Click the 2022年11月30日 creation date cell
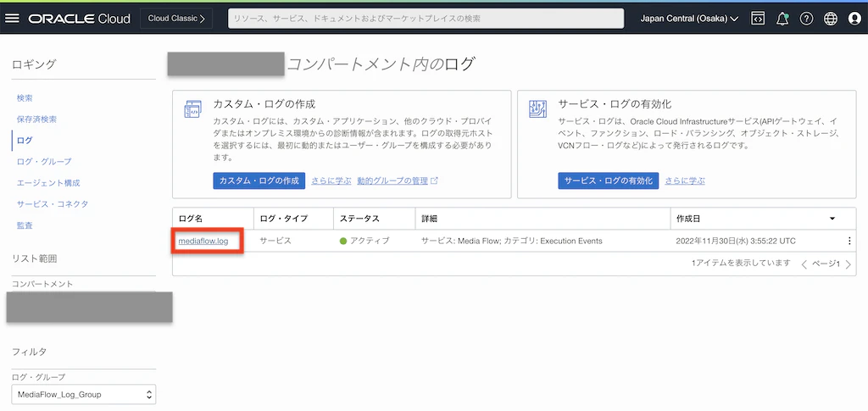The height and width of the screenshot is (411, 868). pyautogui.click(x=737, y=241)
